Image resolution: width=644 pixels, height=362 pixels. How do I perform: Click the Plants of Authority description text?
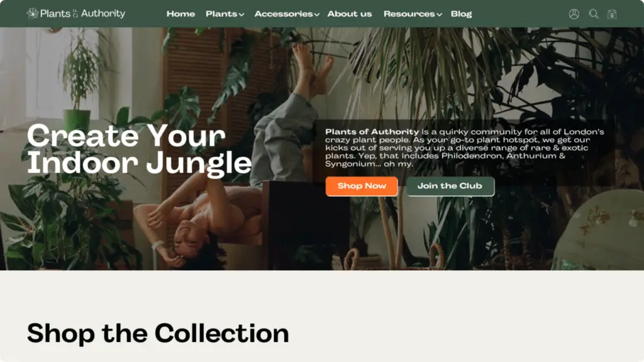465,147
